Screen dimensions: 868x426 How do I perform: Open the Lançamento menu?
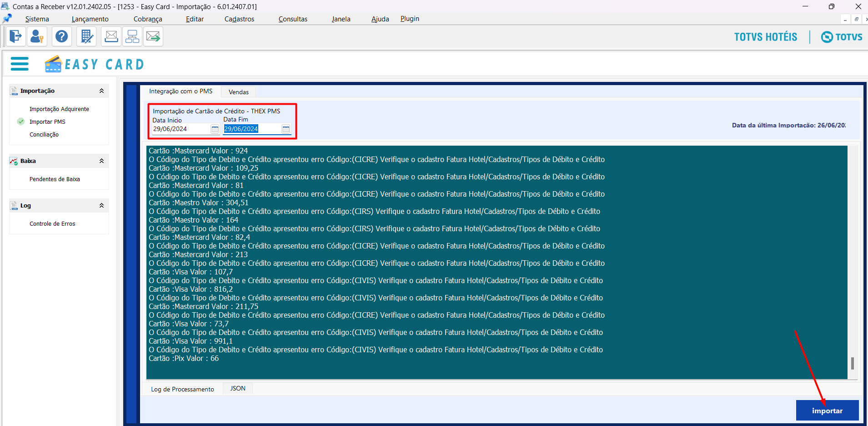90,19
